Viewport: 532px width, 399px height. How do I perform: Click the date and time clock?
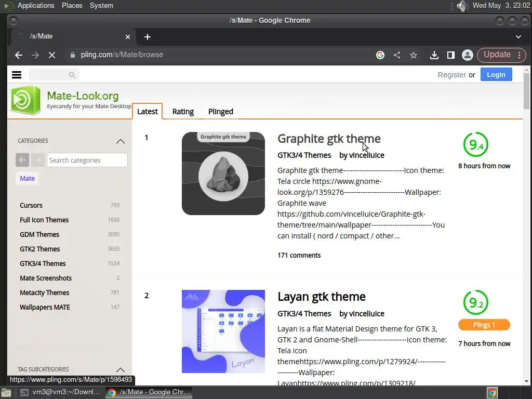coord(501,5)
